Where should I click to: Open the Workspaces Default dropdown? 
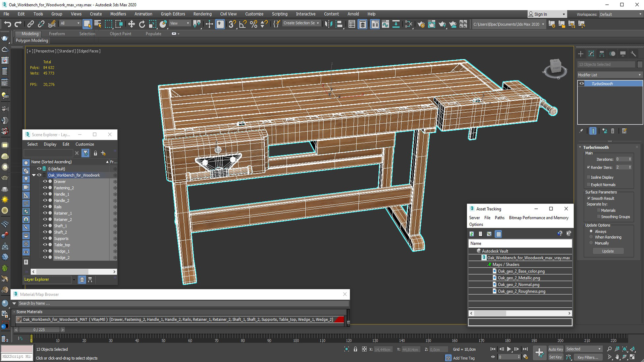[620, 14]
